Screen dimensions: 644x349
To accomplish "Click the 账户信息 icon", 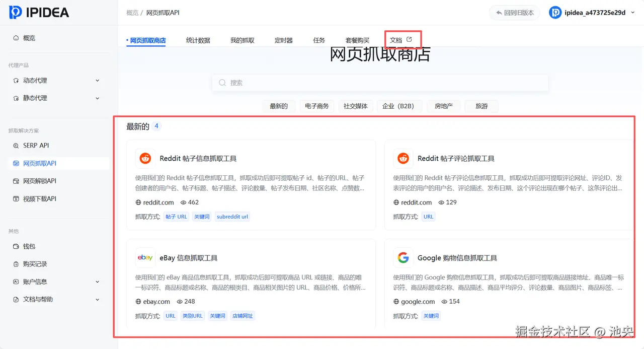I will 16,282.
